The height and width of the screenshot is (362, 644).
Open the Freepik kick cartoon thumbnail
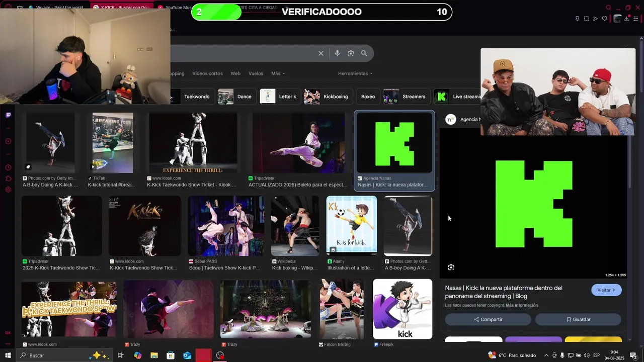403,309
